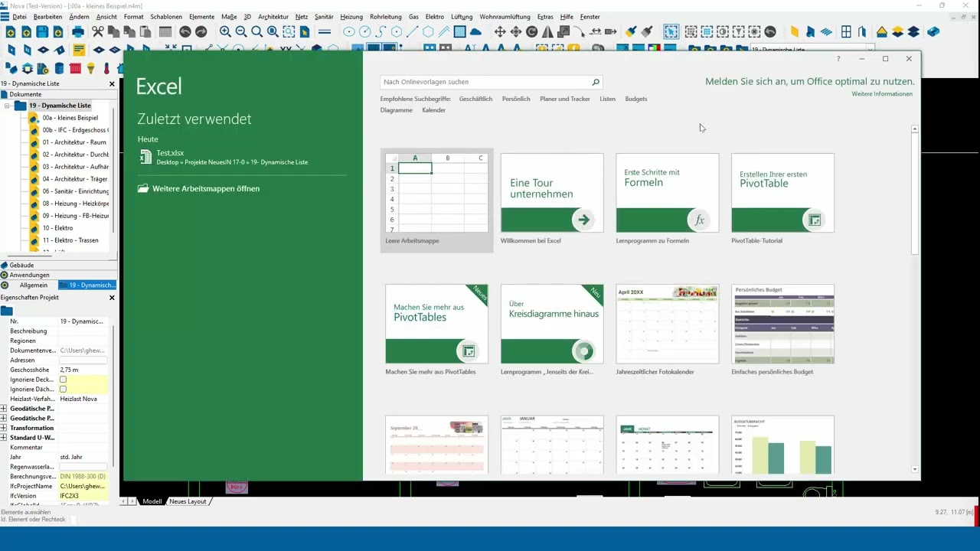Click the Budgets suggested search term
980x551 pixels.
636,99
